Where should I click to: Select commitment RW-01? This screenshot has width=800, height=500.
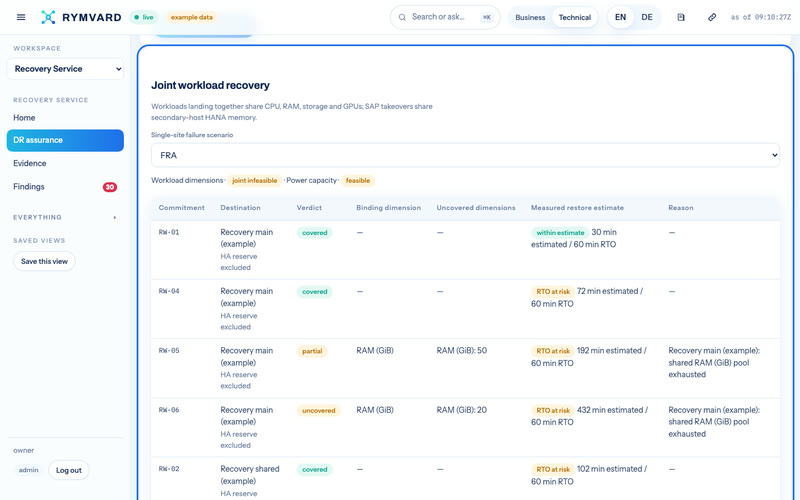(x=169, y=232)
